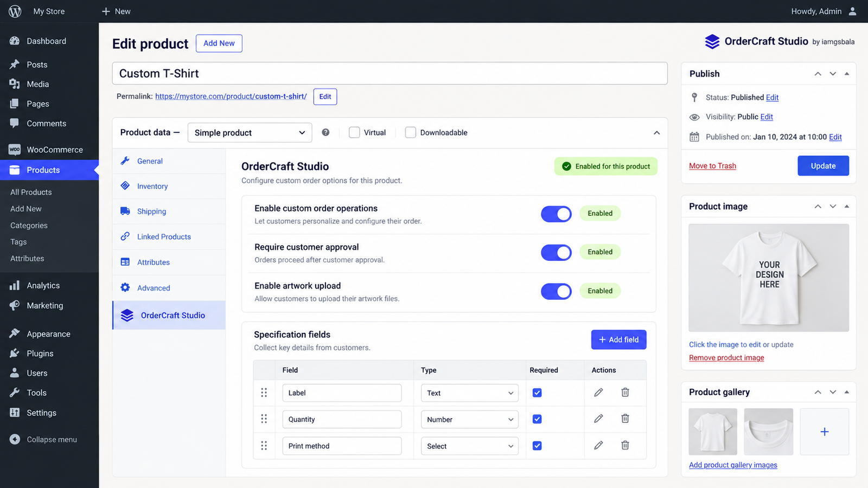Screen dimensions: 868x488
Task: Click the Analytics bar chart icon
Action: coord(15,285)
